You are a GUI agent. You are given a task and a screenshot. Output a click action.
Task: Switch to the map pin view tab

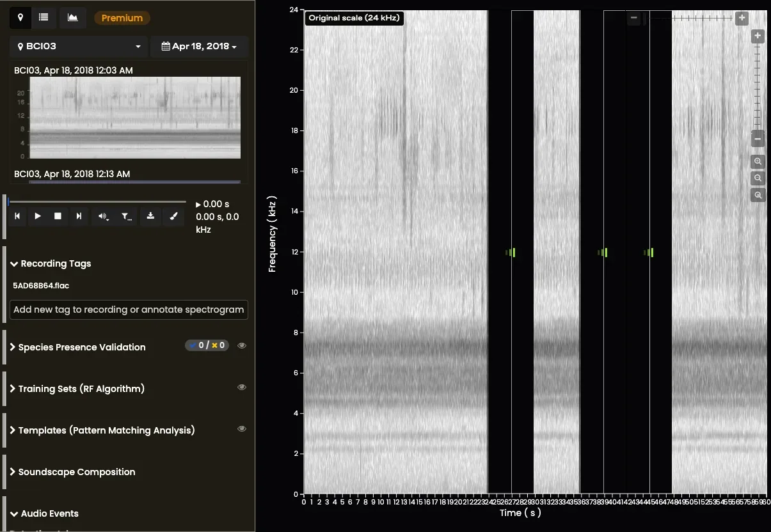20,18
